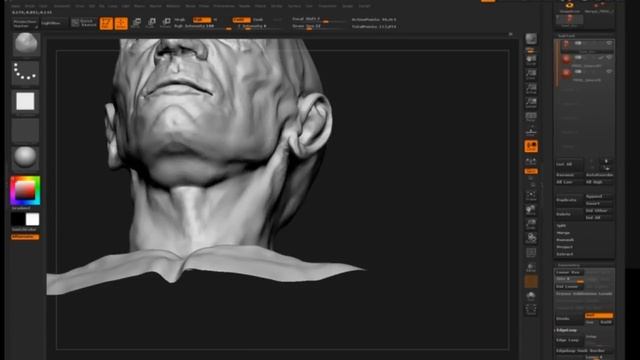
Task: Click the List All button
Action: pos(569,164)
